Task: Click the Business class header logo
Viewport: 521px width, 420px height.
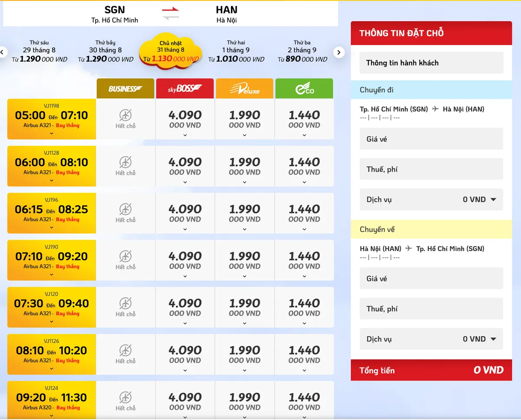Action: point(125,89)
